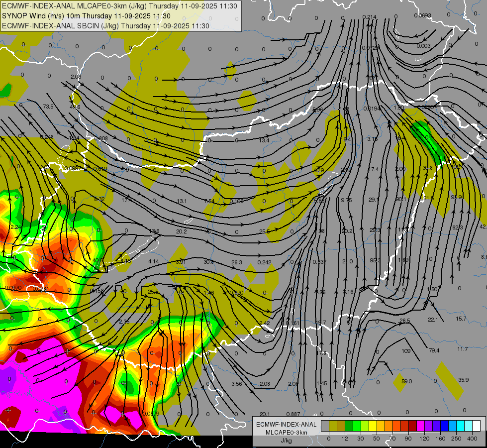487x448 pixels.
Task: Click the map value 73.5
Action: pyautogui.click(x=48, y=107)
